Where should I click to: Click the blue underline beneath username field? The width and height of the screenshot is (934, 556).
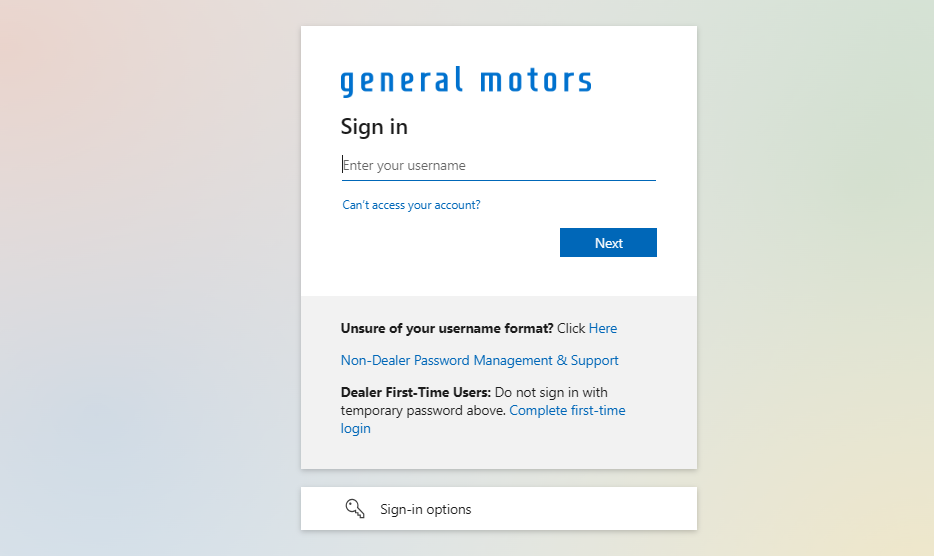tap(498, 181)
